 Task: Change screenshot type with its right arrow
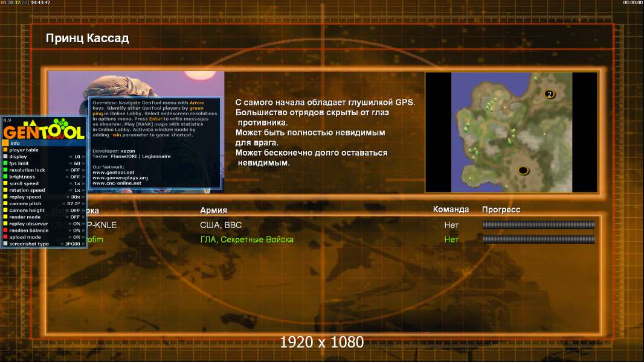click(83, 244)
